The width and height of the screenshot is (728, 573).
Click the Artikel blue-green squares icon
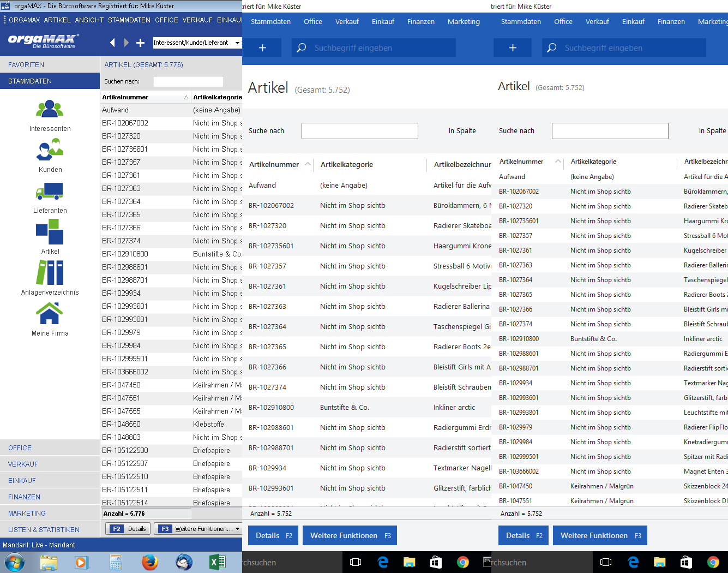[50, 231]
